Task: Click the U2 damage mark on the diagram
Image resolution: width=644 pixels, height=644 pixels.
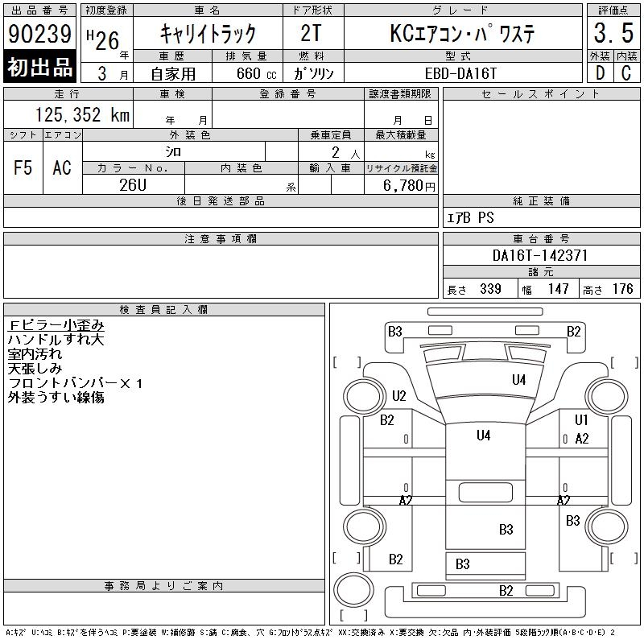Action: click(x=399, y=395)
